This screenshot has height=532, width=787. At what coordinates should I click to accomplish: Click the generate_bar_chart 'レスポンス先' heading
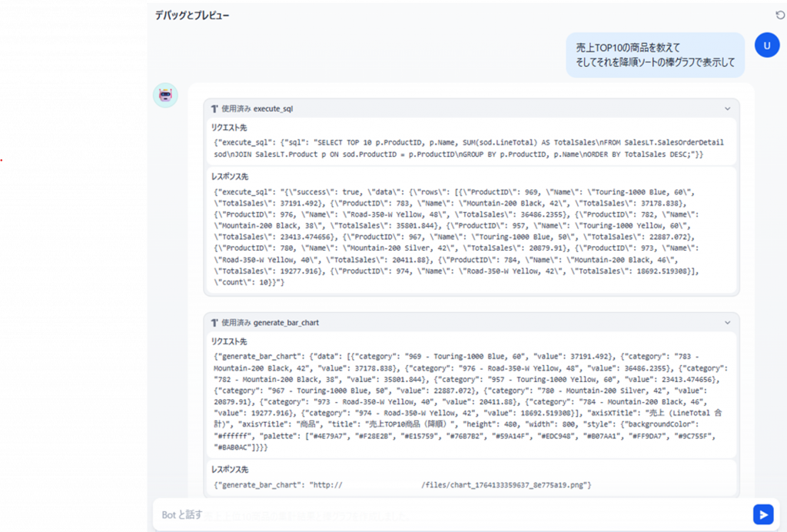pyautogui.click(x=230, y=469)
